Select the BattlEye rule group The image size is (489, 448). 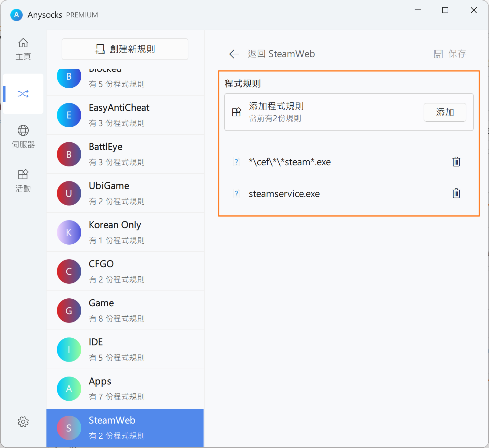[x=125, y=154]
